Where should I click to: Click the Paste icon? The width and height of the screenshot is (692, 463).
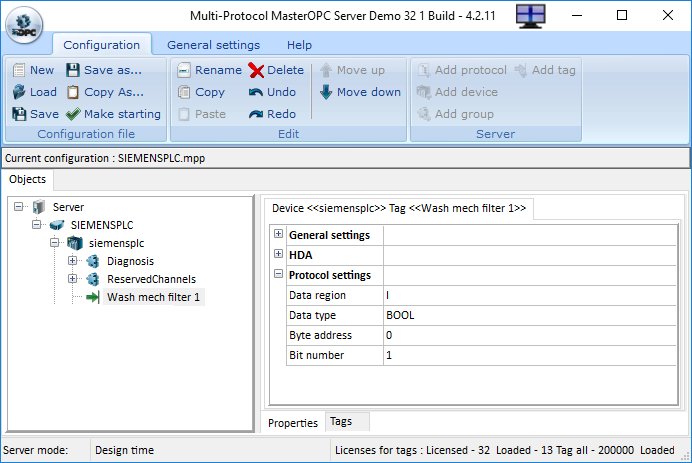coord(184,114)
